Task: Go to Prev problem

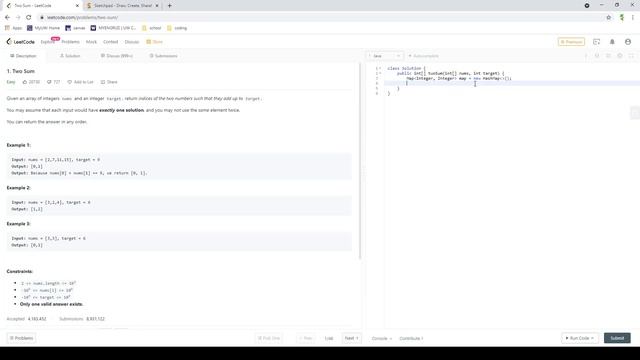Action: click(305, 338)
